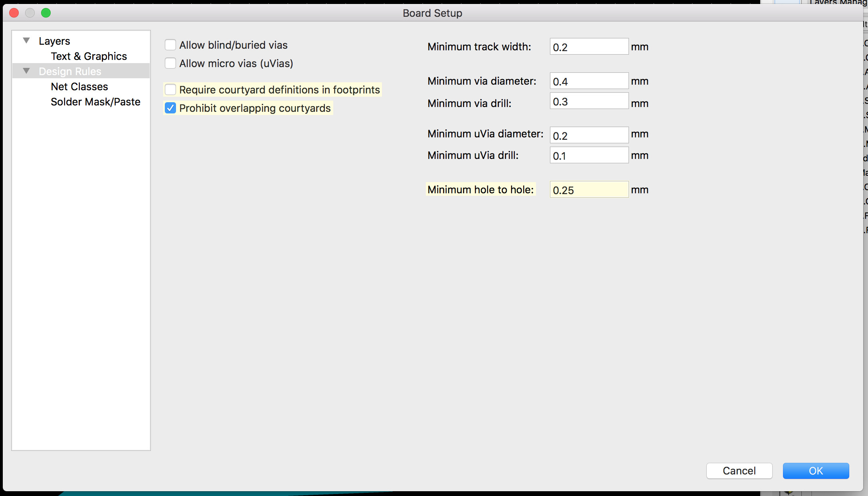Viewport: 868px width, 496px height.
Task: Enable Allow blind/buried vias checkbox
Action: pos(170,45)
